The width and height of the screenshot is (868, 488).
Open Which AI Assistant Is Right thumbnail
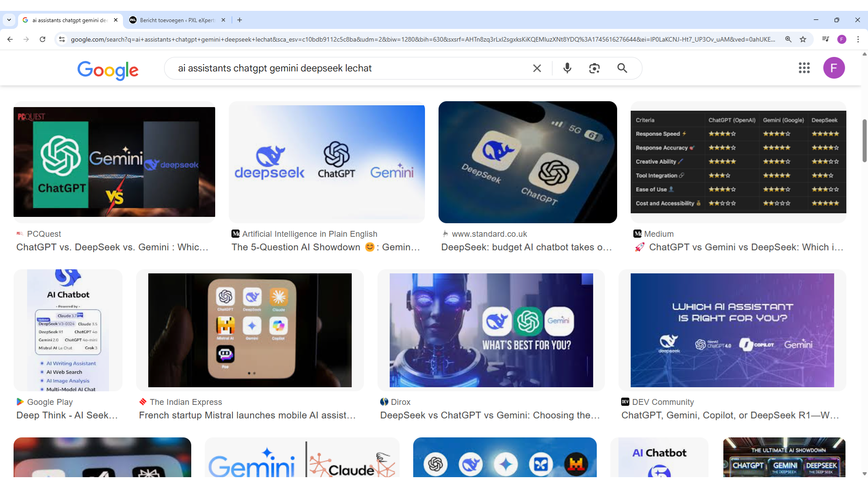tap(732, 330)
